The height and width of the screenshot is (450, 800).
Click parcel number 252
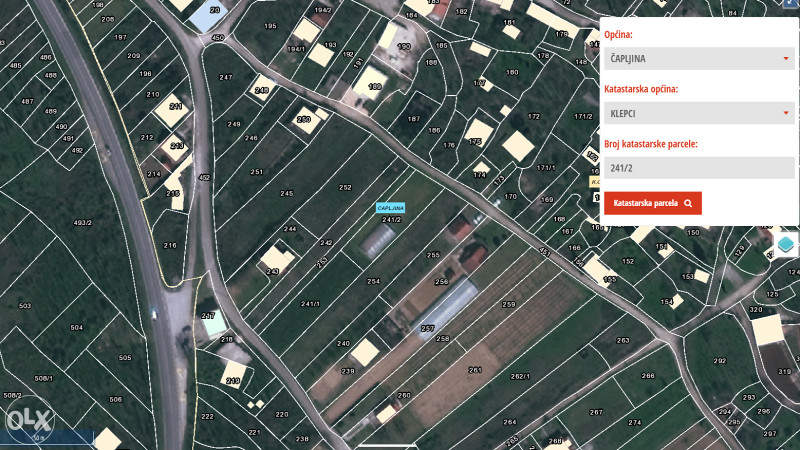[345, 187]
